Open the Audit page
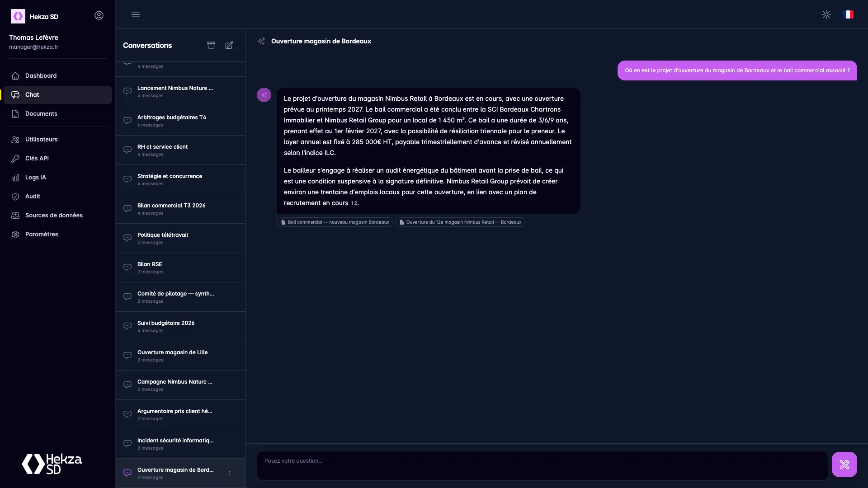 [x=57, y=196]
